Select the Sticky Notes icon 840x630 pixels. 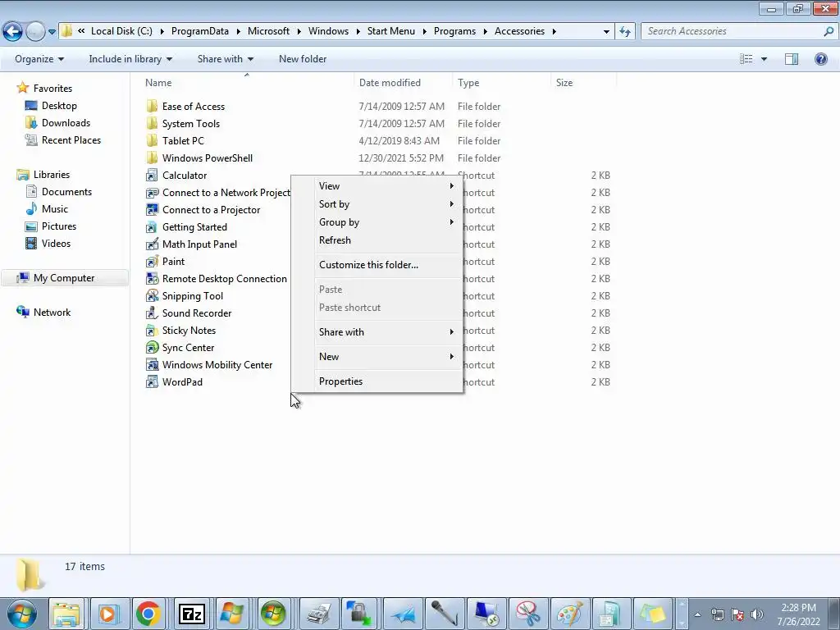pyautogui.click(x=152, y=331)
